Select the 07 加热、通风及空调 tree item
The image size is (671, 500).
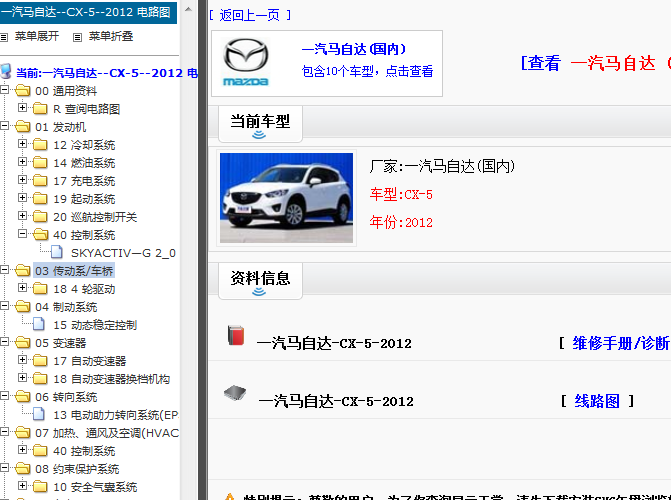point(107,433)
